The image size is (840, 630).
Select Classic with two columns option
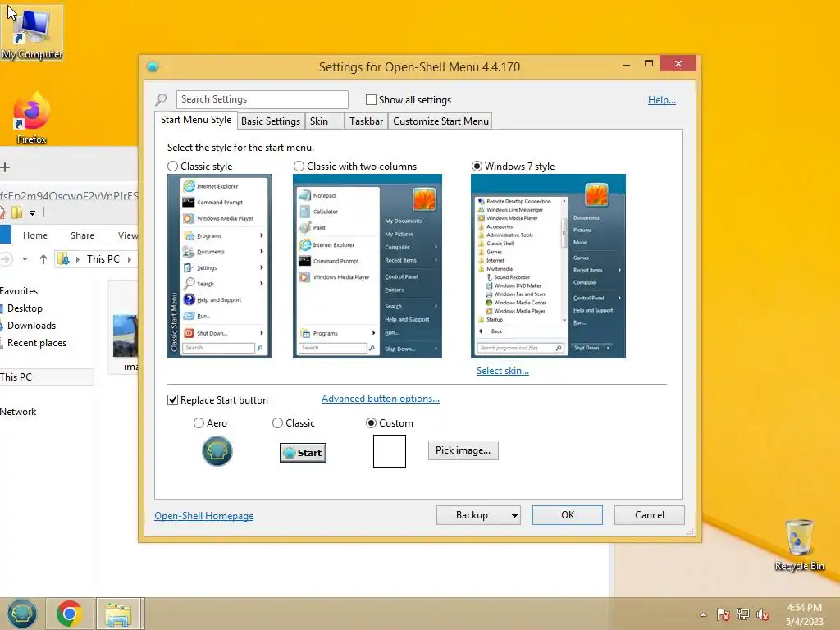pyautogui.click(x=299, y=167)
